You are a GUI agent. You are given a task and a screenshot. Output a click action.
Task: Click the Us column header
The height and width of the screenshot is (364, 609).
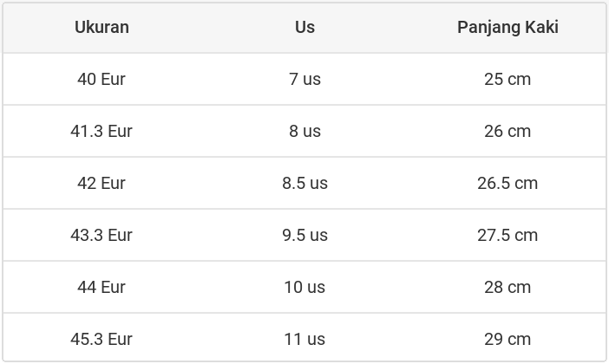(304, 27)
